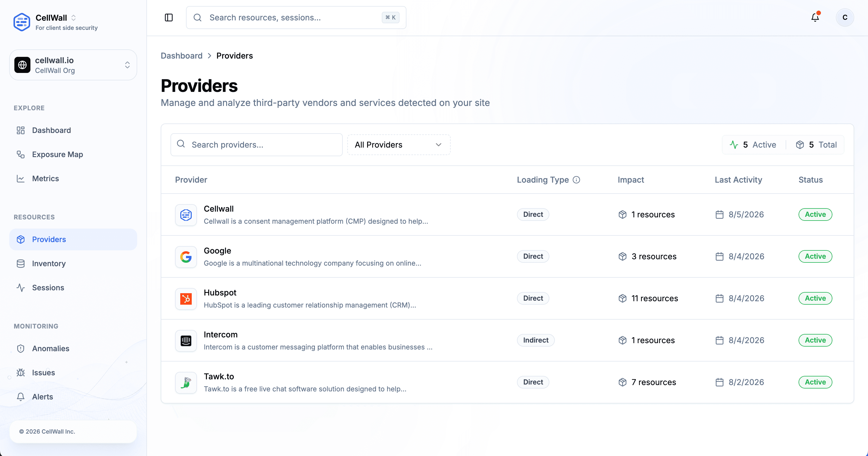
Task: Click the Loading Type info icon
Action: pyautogui.click(x=576, y=180)
